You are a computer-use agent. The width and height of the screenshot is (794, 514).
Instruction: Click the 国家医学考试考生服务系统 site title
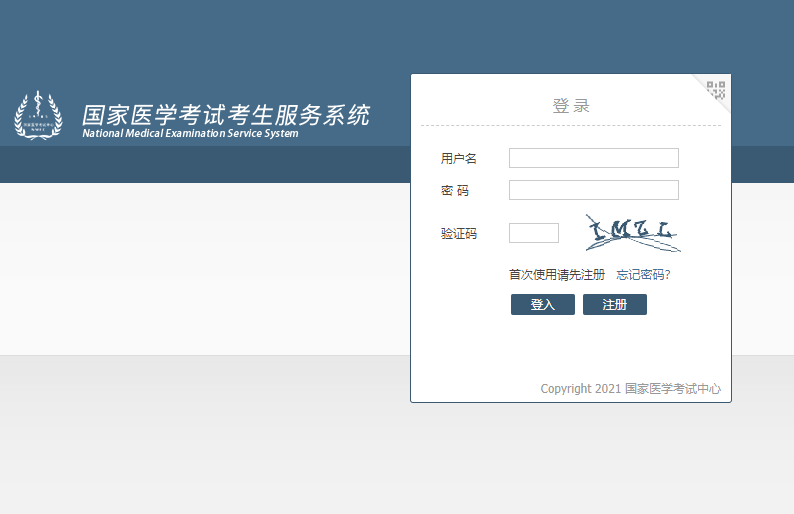coord(225,114)
